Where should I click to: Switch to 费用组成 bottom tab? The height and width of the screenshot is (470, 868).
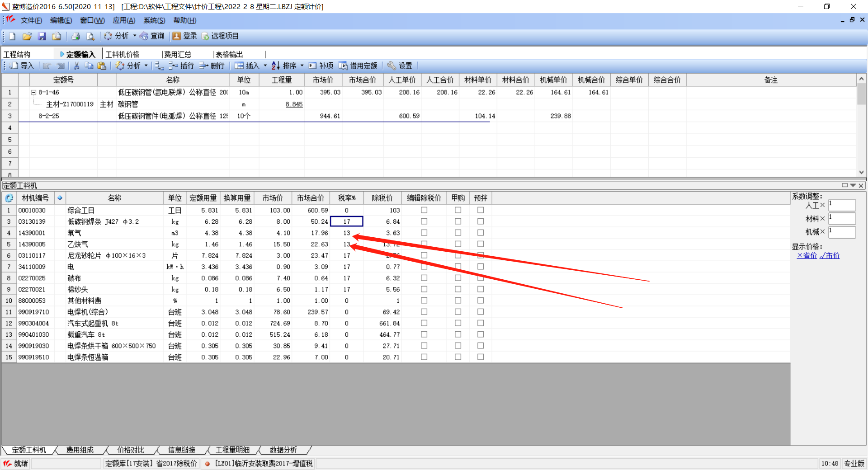(x=80, y=450)
